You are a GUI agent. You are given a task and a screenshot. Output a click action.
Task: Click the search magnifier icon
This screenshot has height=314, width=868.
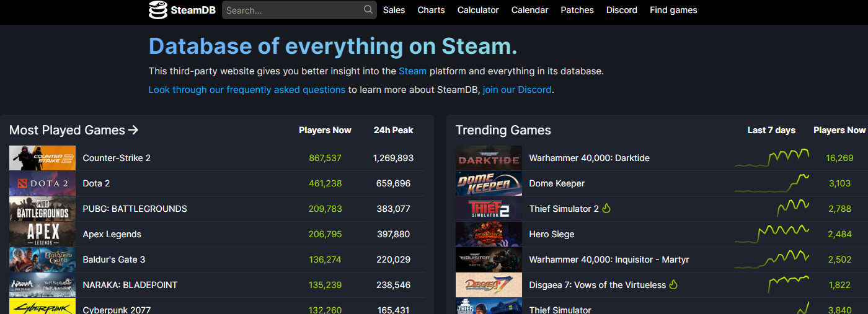click(x=368, y=10)
